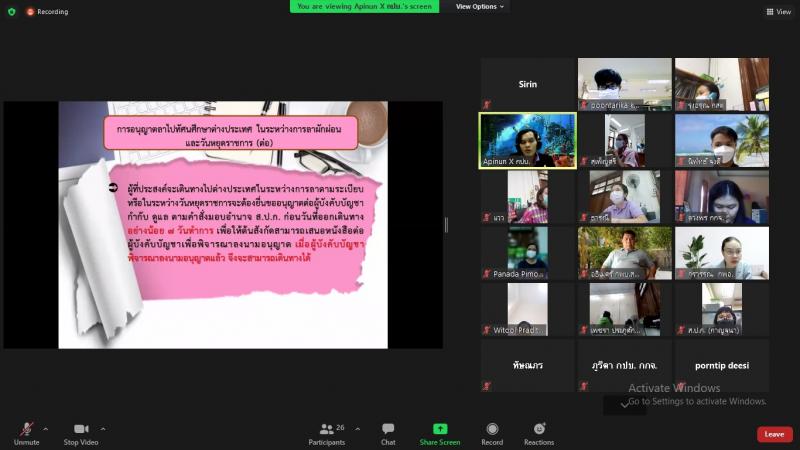Select the participant tile with beach background
Screen dimensions: 800x450
[x=722, y=141]
